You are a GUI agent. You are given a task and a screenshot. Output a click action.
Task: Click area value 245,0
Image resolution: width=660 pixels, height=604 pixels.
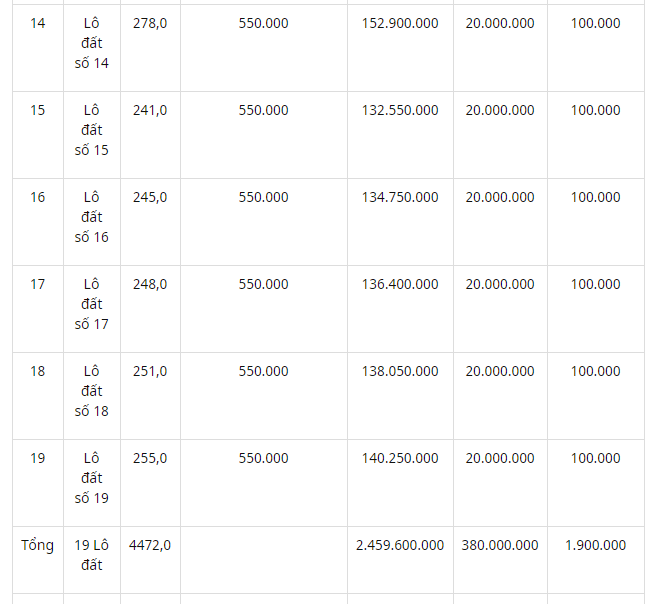[150, 197]
